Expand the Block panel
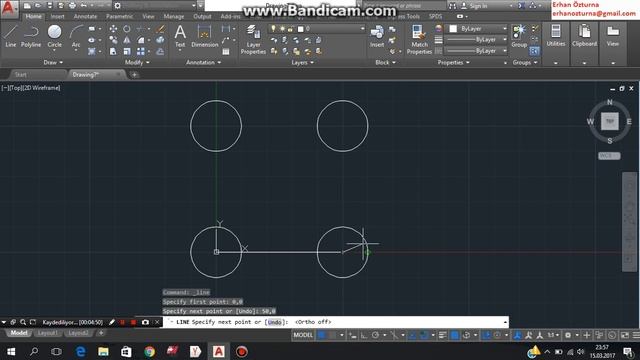This screenshot has height=360, width=640. (x=385, y=62)
